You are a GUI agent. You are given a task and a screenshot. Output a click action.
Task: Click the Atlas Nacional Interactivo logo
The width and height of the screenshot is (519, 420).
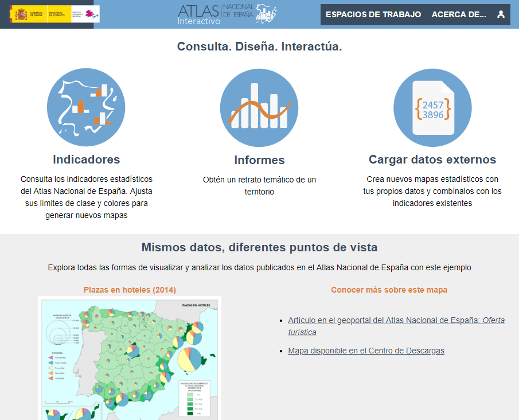click(227, 14)
